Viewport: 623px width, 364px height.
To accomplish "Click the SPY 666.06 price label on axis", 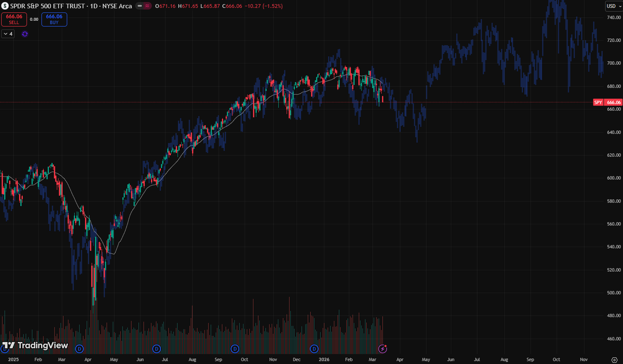I will (x=607, y=102).
